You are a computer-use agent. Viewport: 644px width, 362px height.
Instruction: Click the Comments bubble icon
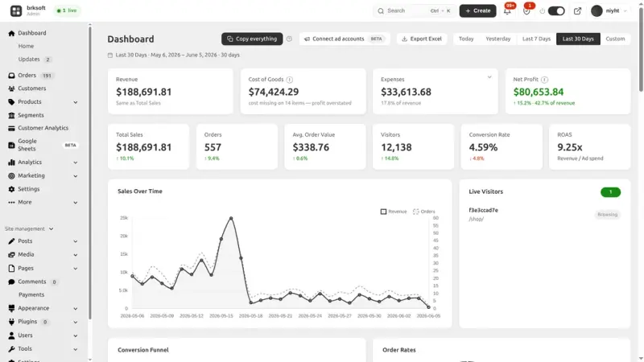11,282
